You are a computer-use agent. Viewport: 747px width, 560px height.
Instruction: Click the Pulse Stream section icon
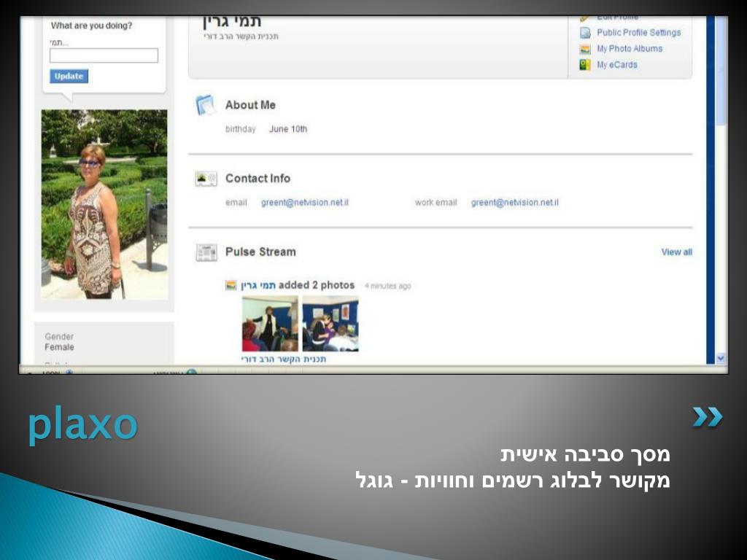click(206, 252)
